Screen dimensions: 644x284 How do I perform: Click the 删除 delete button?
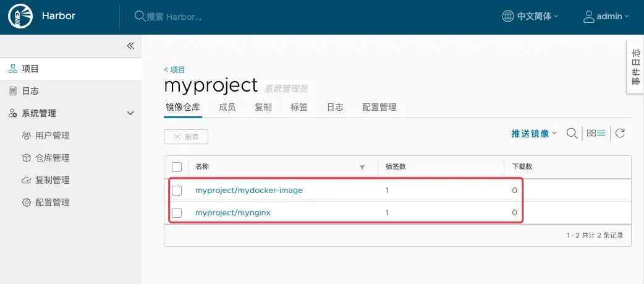186,137
